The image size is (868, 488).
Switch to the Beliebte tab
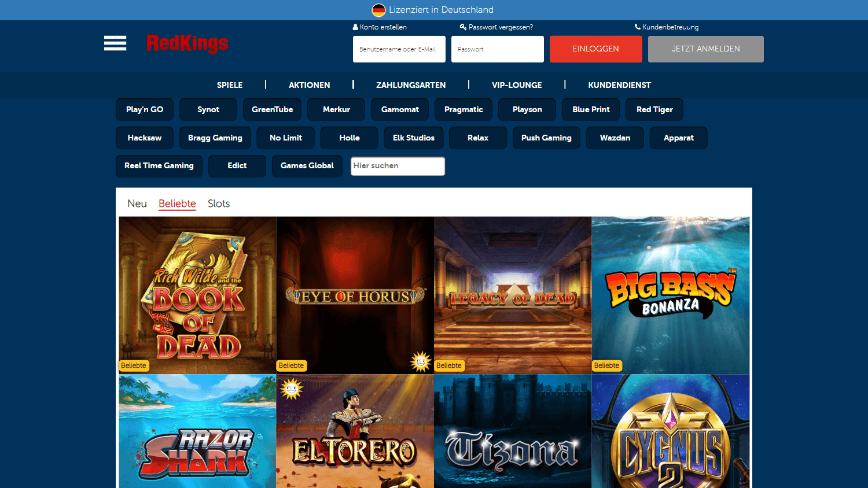[177, 204]
